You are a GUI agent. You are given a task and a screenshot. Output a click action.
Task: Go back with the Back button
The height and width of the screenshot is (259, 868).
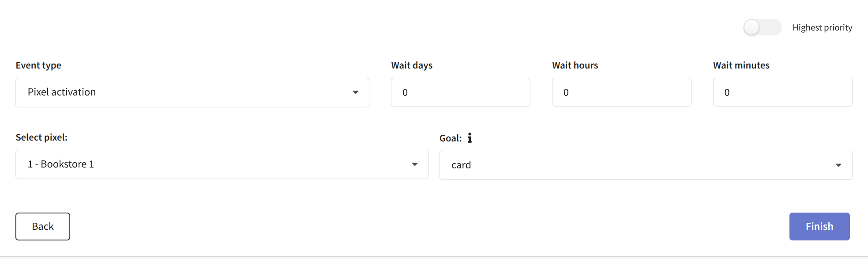[x=43, y=226]
